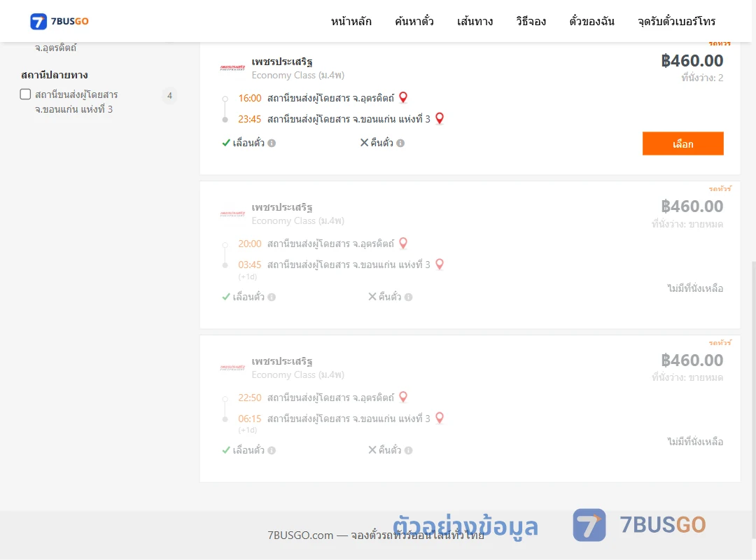
Task: Click the 22:50 departure time
Action: (x=250, y=398)
